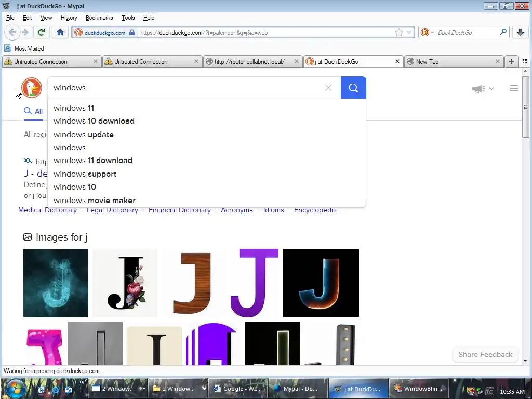Open the Tools menu
532x399 pixels.
pyautogui.click(x=128, y=18)
